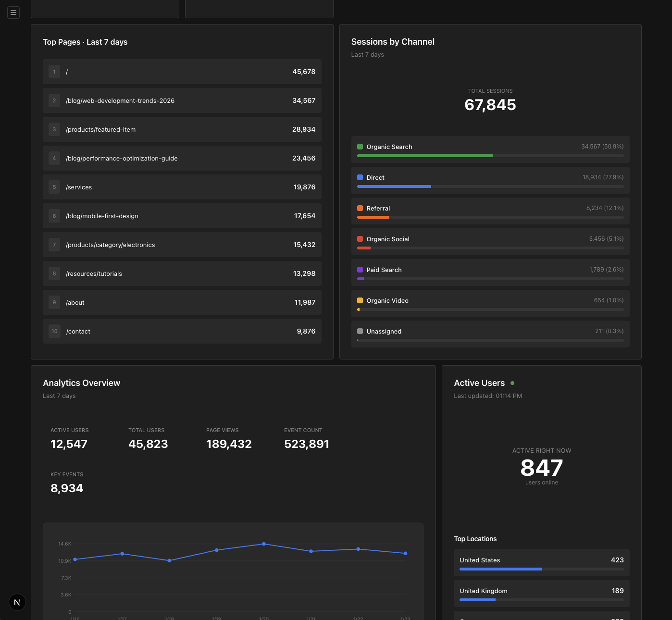Click the blue Direct channel color square

pos(360,177)
